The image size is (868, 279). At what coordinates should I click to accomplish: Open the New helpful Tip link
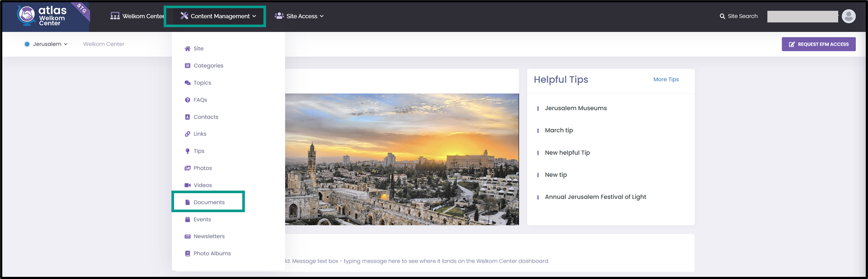[x=567, y=153]
